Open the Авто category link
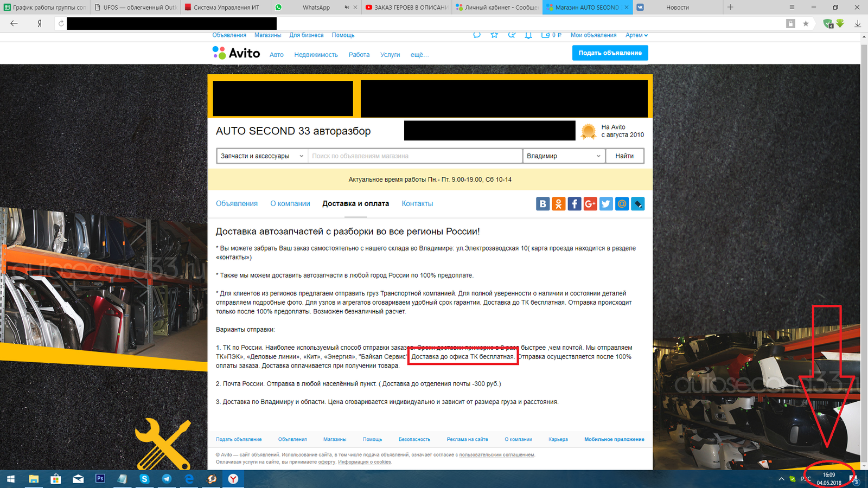Screen dimensions: 868x488 277,55
